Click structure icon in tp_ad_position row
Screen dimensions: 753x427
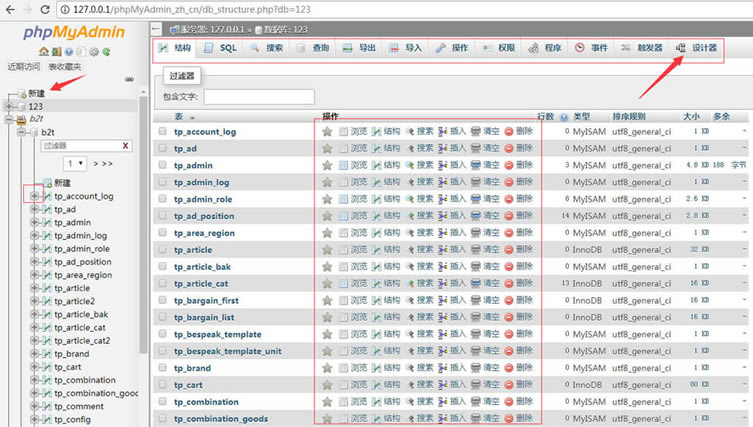[x=377, y=216]
